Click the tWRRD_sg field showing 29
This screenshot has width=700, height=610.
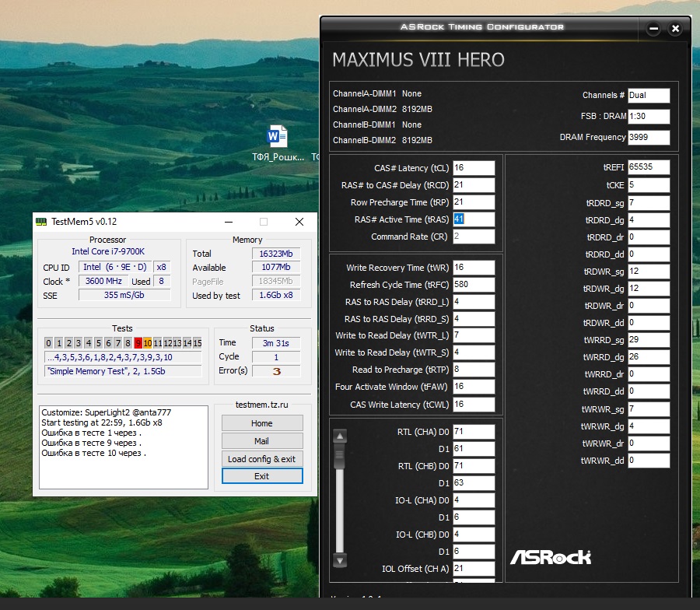[x=649, y=340]
